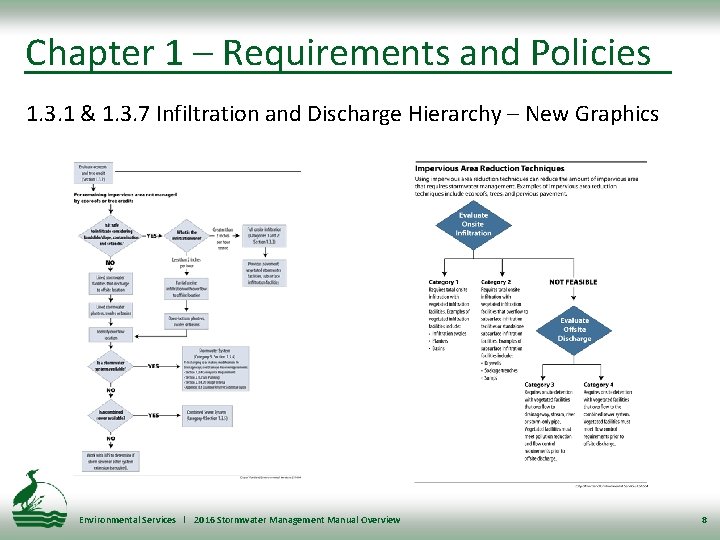Click the 'Environmental Services' footer text
The width and height of the screenshot is (720, 540).
pos(127,520)
